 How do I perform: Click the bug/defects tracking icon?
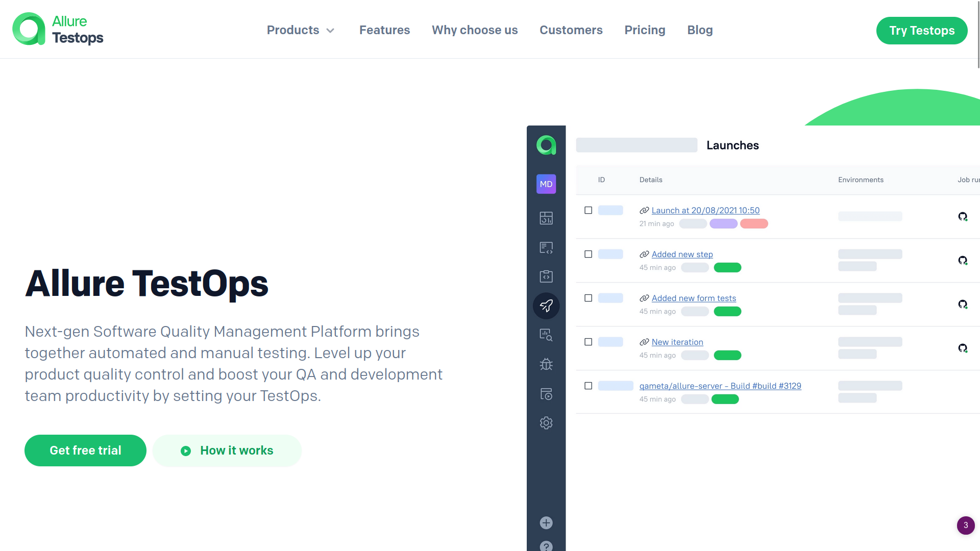coord(546,364)
